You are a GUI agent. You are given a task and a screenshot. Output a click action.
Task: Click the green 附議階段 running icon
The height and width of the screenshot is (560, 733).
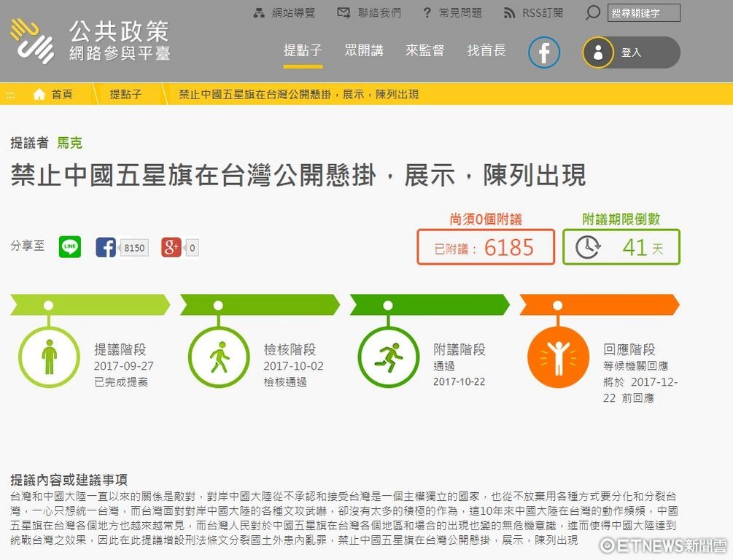tap(388, 357)
